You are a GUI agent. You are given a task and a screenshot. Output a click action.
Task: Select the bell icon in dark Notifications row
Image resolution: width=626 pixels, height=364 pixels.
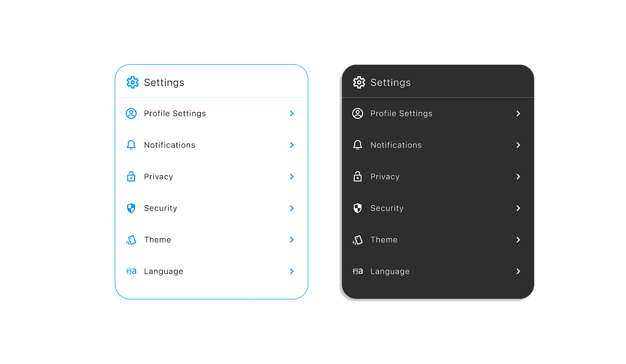(357, 145)
